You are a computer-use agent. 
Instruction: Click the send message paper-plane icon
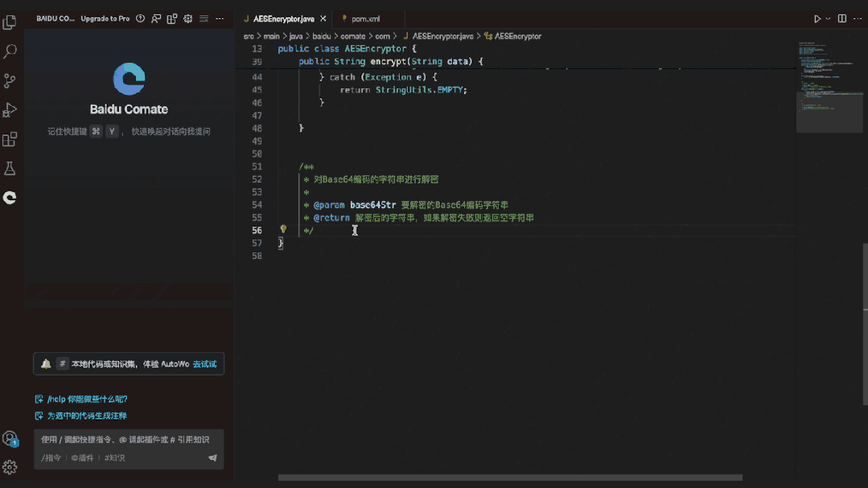click(212, 457)
